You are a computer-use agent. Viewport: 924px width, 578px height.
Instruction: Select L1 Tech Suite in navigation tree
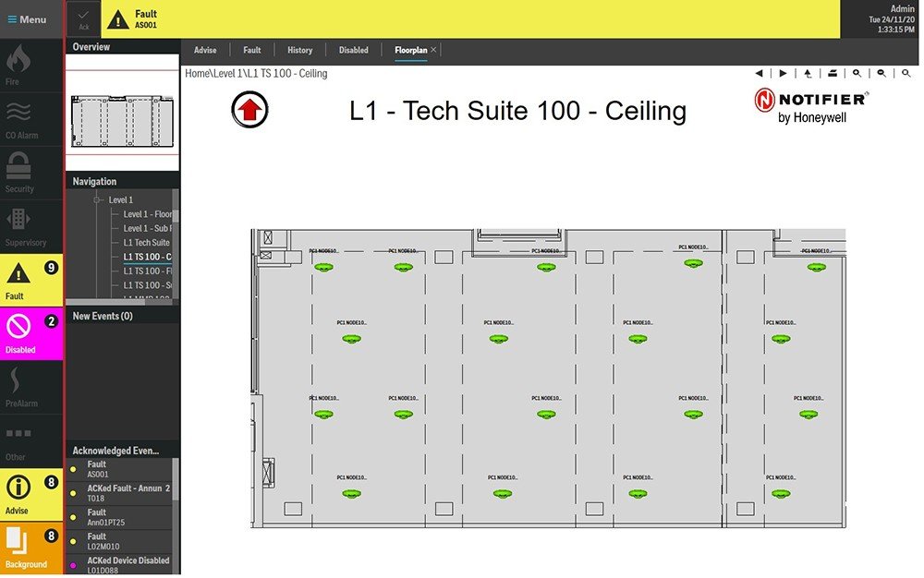[x=146, y=242]
